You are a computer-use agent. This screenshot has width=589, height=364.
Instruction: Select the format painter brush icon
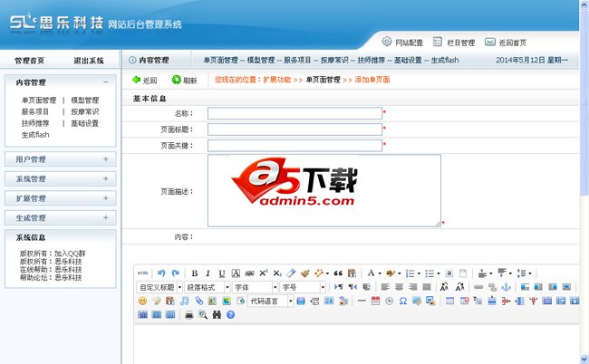click(305, 273)
